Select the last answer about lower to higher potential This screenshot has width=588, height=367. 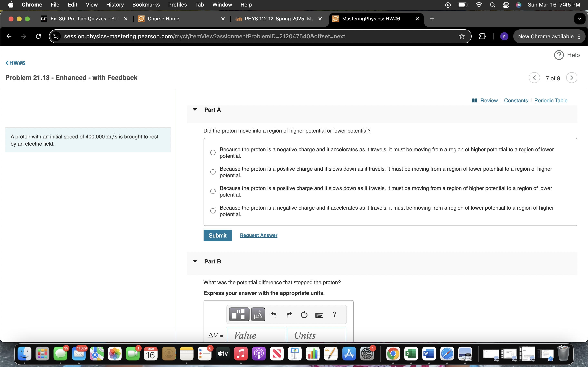point(213,211)
